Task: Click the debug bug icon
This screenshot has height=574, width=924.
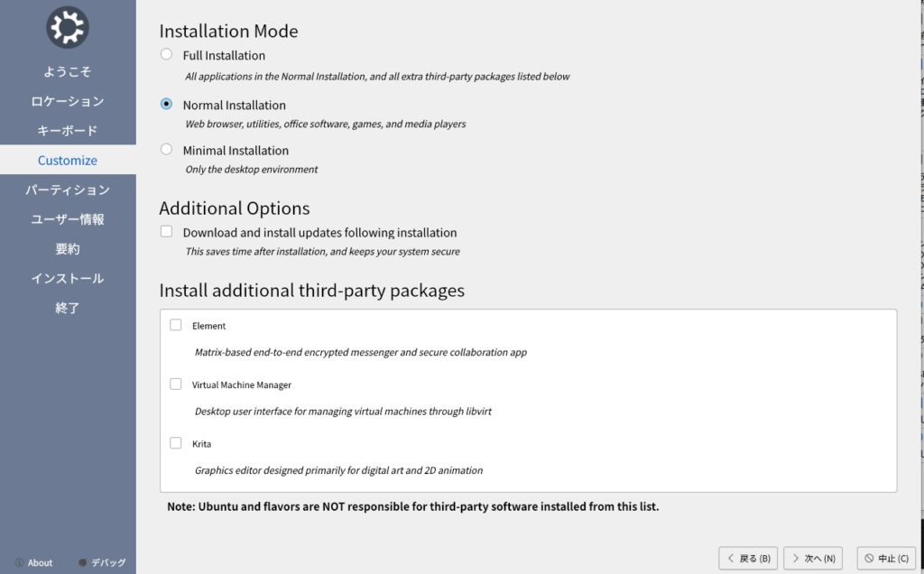Action: [83, 562]
